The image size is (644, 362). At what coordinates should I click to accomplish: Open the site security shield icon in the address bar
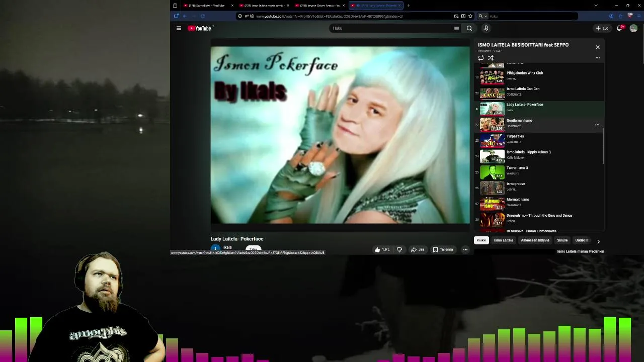click(240, 16)
